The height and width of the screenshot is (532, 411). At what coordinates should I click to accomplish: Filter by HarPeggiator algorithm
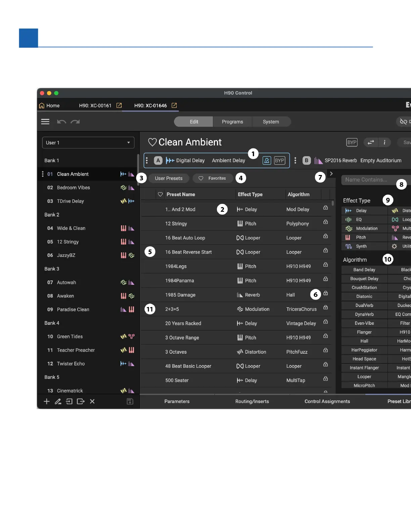[364, 350]
